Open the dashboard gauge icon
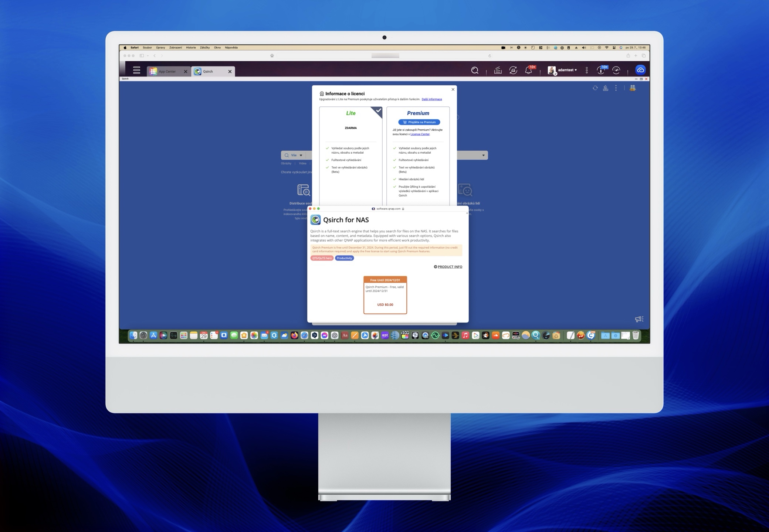 [x=616, y=70]
